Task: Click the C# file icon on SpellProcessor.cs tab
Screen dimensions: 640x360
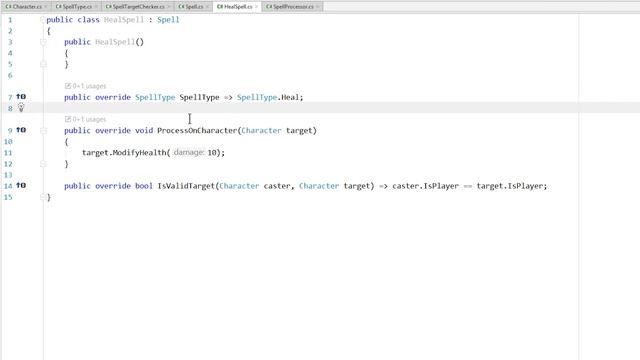Action: (x=269, y=7)
